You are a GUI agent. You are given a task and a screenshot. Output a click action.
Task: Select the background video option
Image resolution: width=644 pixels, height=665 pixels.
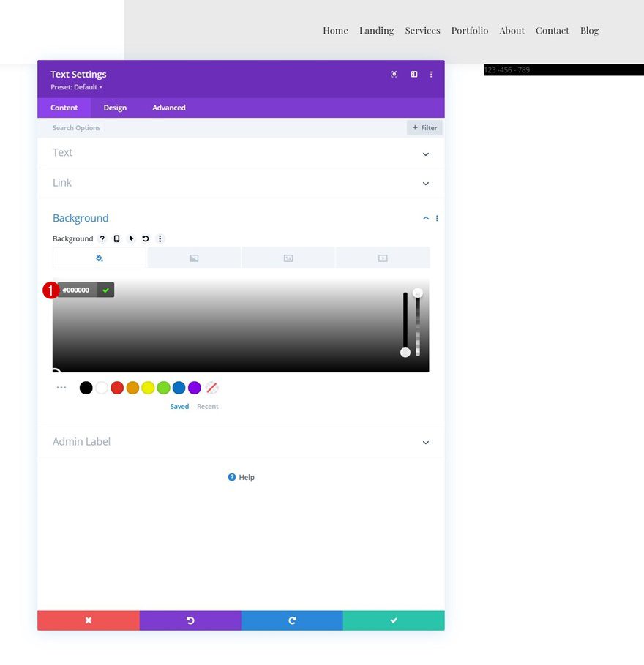click(x=383, y=258)
